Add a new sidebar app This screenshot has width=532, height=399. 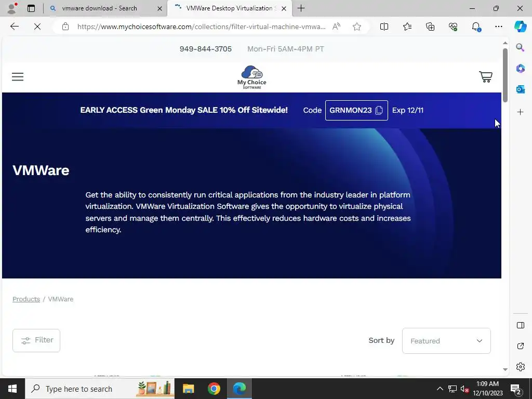[x=521, y=112]
